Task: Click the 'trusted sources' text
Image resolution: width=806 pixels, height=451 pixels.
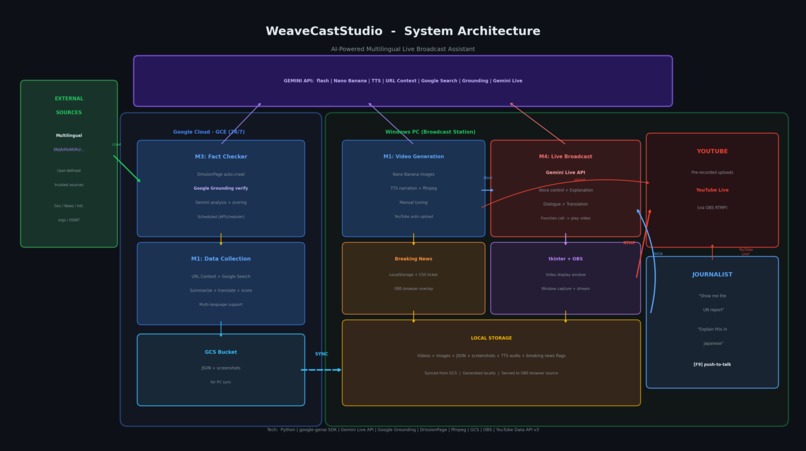Action: click(69, 185)
